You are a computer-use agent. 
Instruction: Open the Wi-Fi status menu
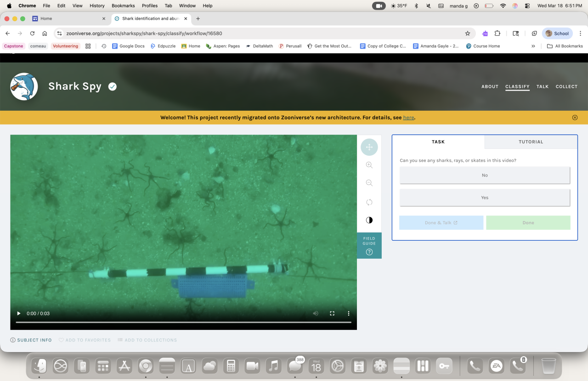tap(503, 6)
